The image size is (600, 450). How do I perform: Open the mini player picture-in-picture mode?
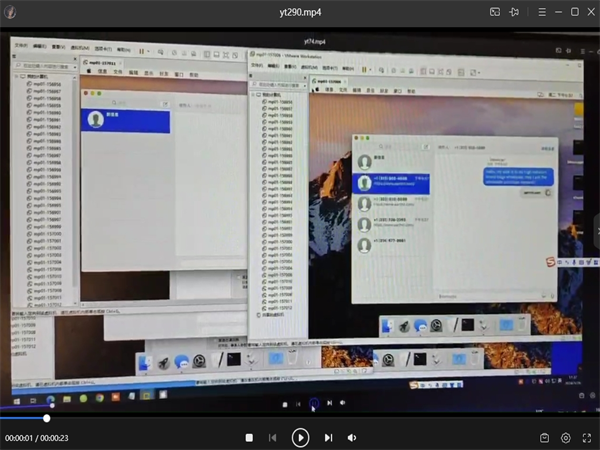(x=495, y=12)
